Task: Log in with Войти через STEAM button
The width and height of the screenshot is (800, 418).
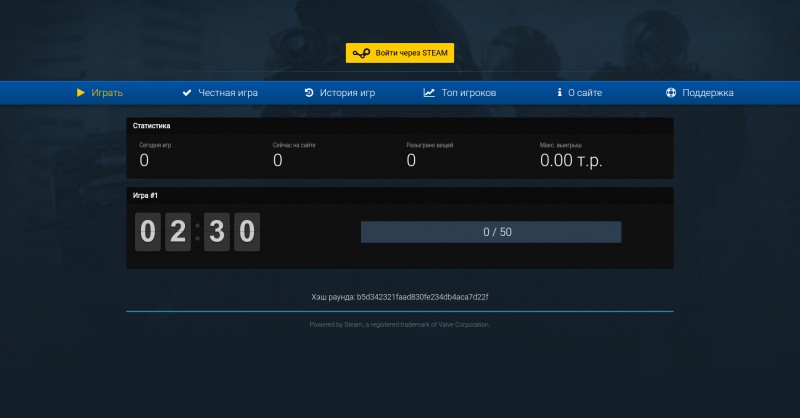Action: pyautogui.click(x=400, y=53)
